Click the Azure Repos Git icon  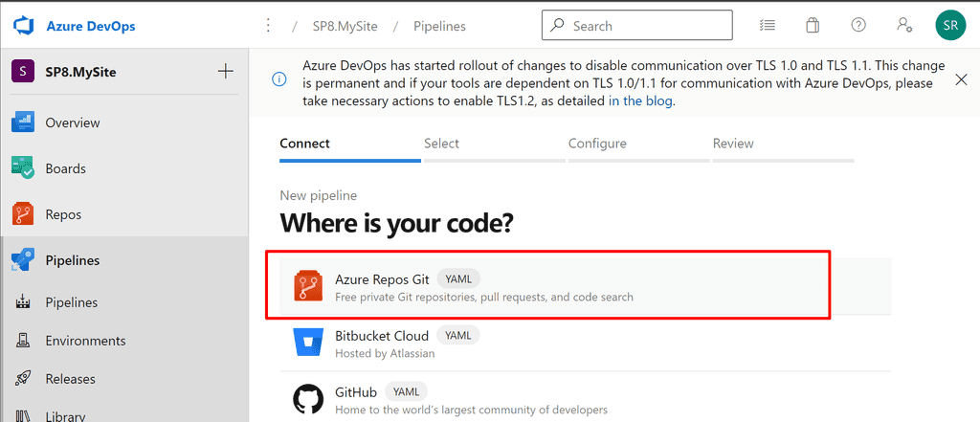(308, 286)
